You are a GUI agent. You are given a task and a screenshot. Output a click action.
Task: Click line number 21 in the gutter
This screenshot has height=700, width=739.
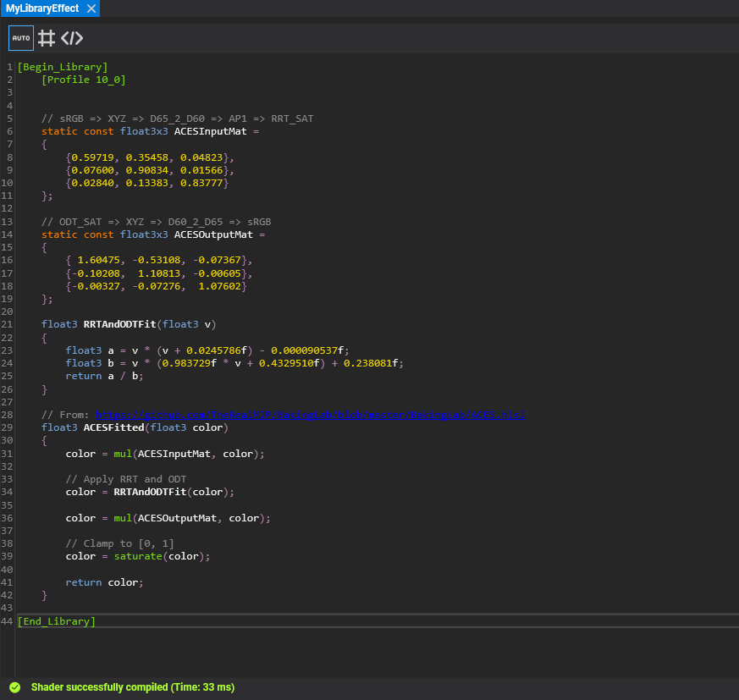click(8, 324)
